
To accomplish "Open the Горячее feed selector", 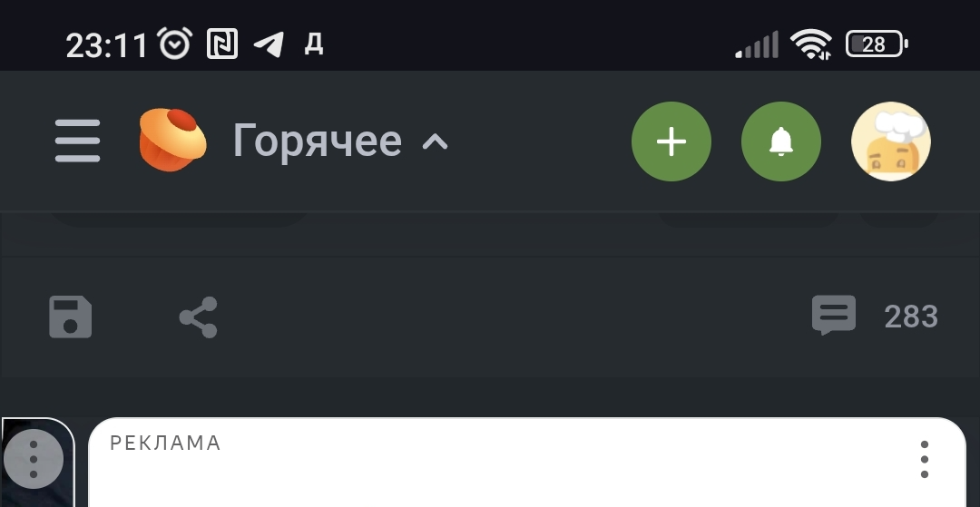I will (318, 141).
